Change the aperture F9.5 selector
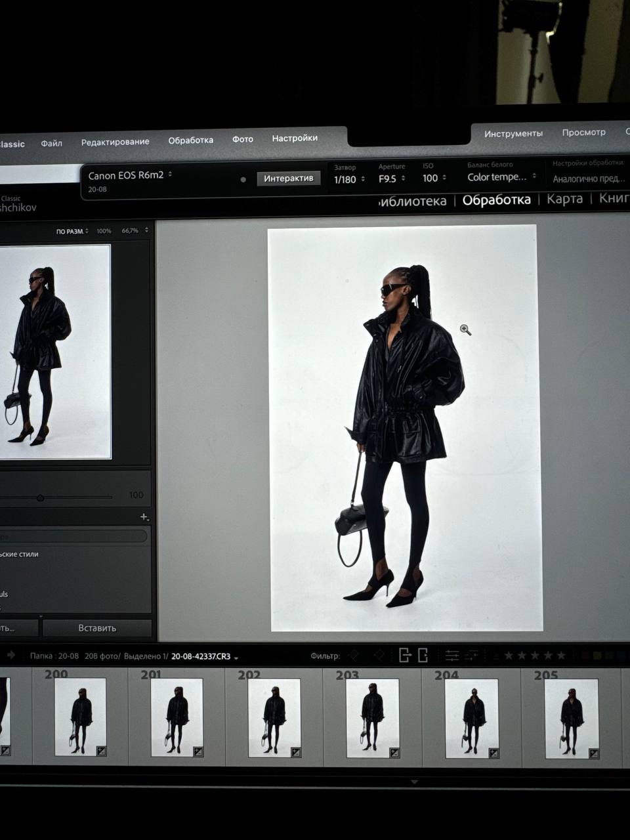 (x=392, y=178)
